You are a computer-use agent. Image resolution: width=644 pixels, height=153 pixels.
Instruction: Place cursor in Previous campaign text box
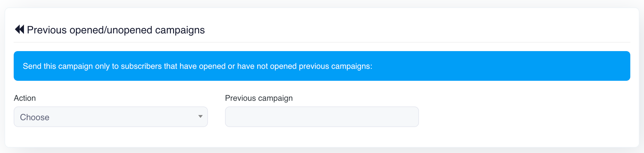coord(322,117)
